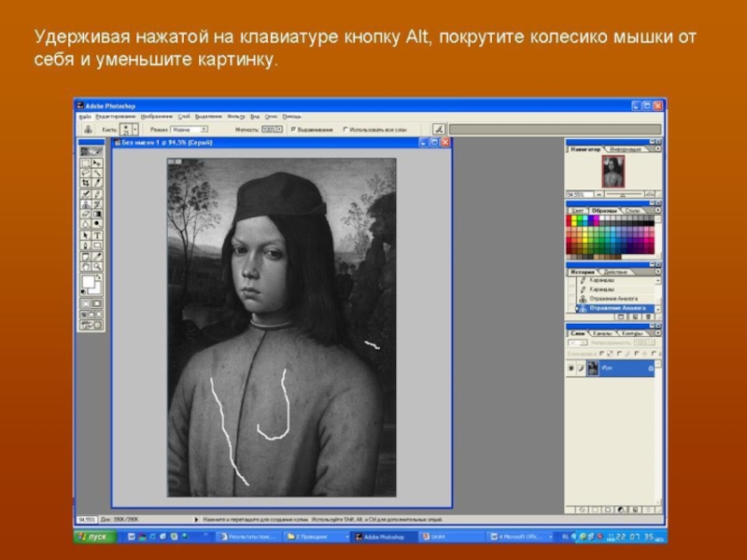The width and height of the screenshot is (747, 560).
Task: Click delete state trash in History palette
Action: [648, 316]
